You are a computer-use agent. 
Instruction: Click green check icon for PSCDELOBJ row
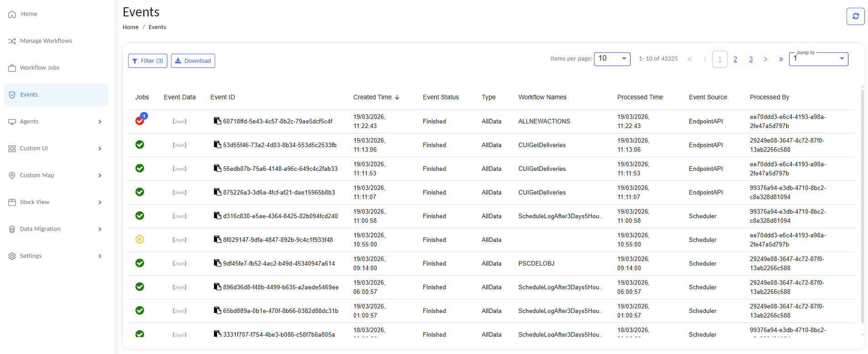pyautogui.click(x=140, y=263)
